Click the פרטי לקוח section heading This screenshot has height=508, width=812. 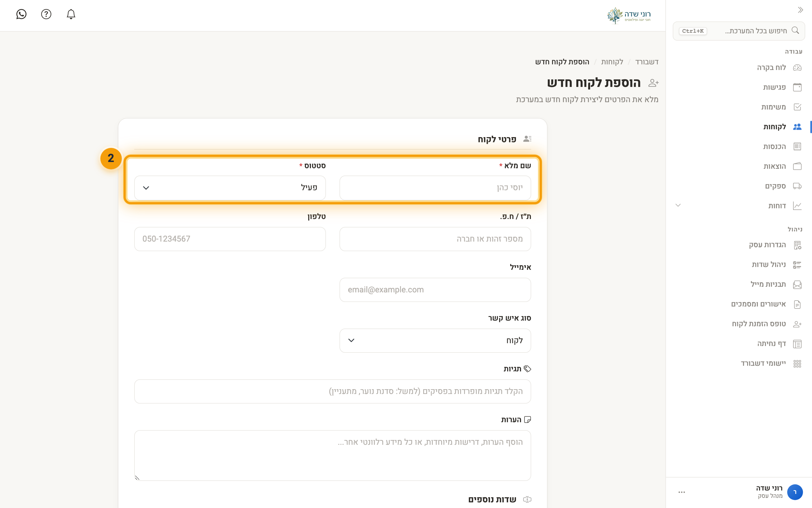pyautogui.click(x=497, y=139)
